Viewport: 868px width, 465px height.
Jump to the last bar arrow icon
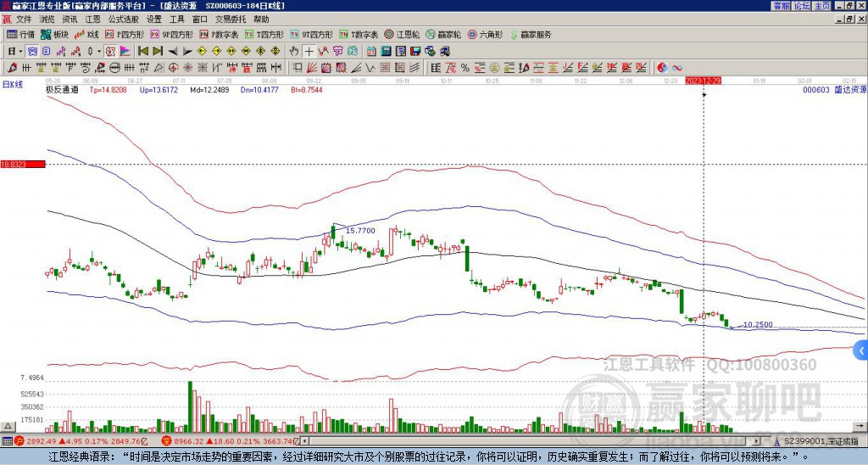(158, 51)
